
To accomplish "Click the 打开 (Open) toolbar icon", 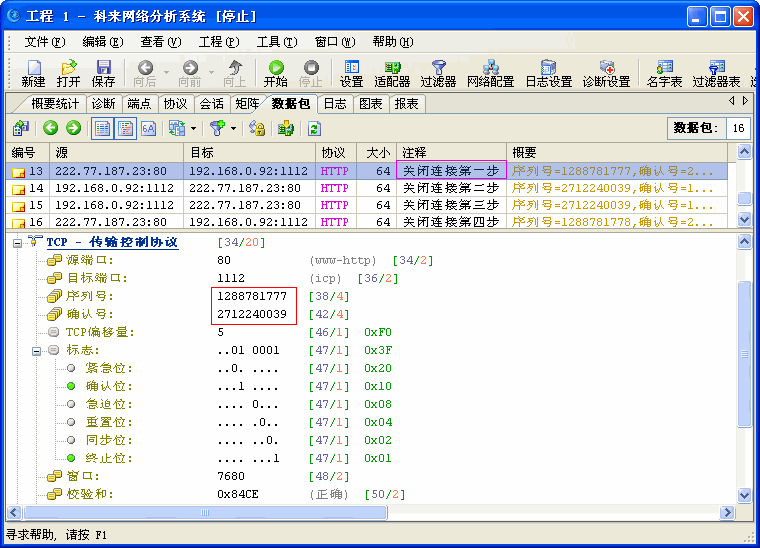I will pos(68,73).
